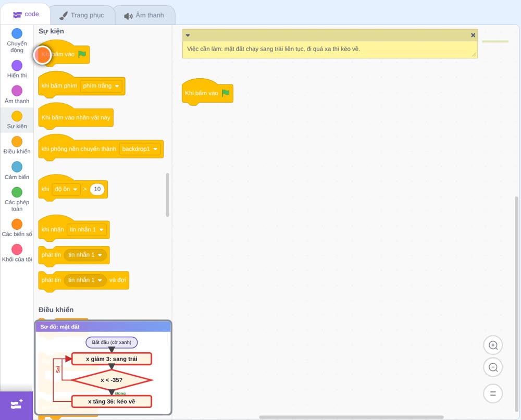Click the zoom in magnifier button
Screen dimensions: 521x420
493,345
